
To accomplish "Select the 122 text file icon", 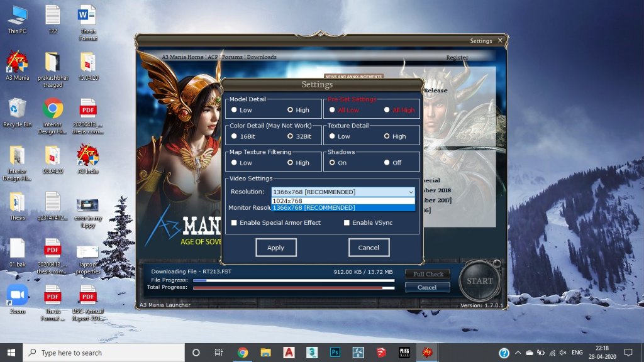I will pyautogui.click(x=53, y=19).
